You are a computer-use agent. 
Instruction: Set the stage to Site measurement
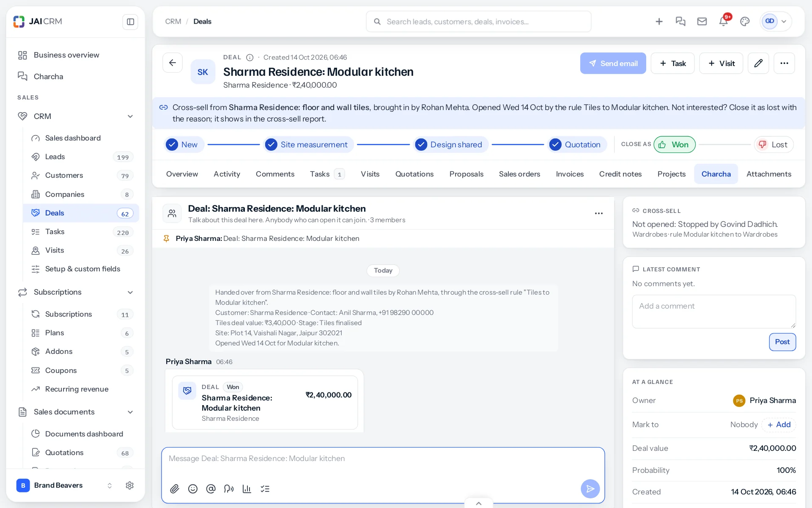308,145
